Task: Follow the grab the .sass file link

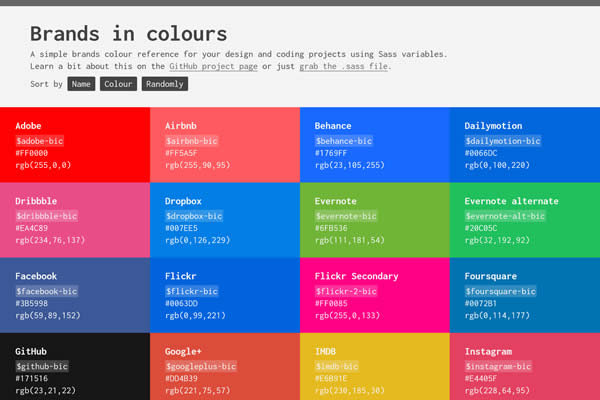Action: [344, 66]
